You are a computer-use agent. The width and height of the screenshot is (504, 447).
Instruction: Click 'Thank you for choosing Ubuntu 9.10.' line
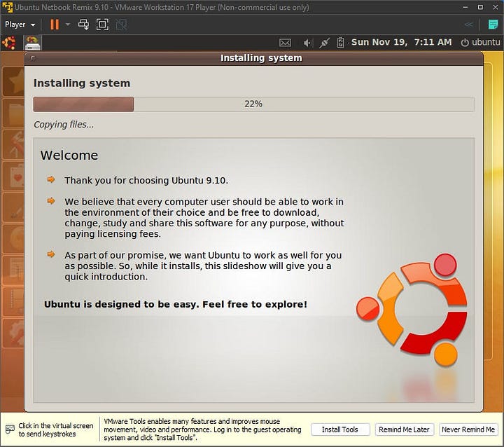(x=146, y=180)
